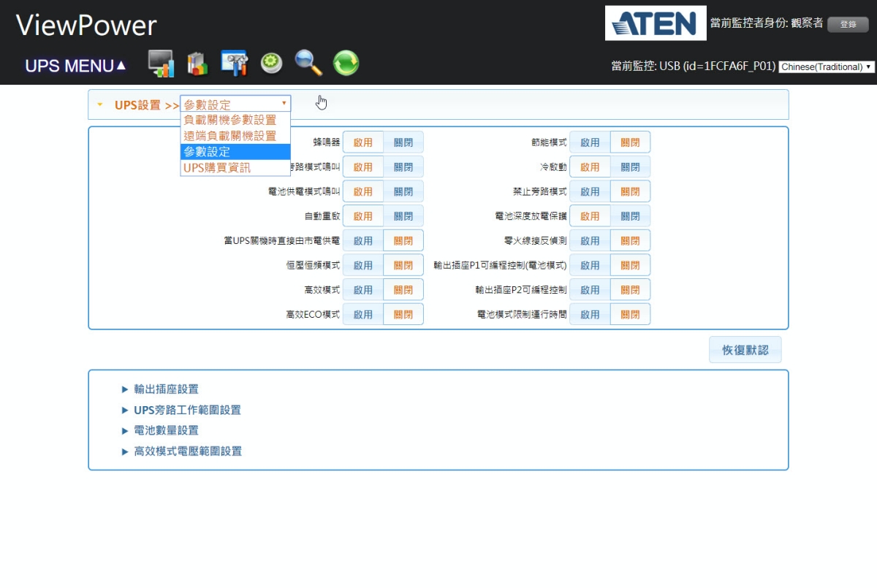Expand the 電池數量設置 section
The height and width of the screenshot is (588, 877).
click(166, 431)
